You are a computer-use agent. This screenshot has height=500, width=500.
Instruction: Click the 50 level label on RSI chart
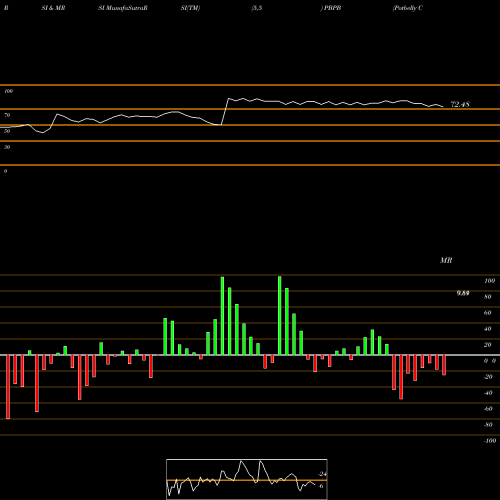tap(7, 131)
